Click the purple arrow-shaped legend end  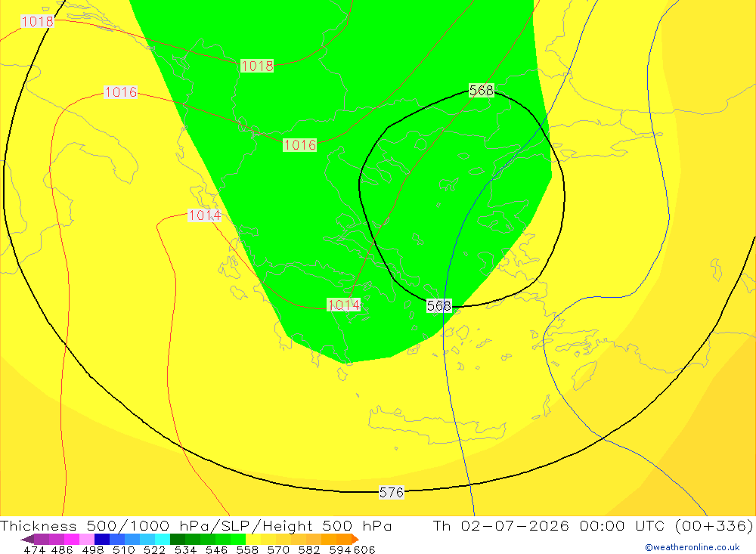tap(27, 540)
